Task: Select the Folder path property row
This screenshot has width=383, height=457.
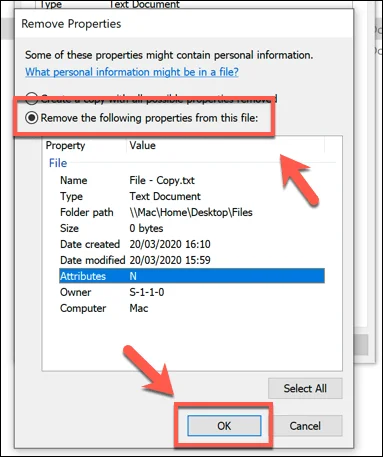Action: (x=192, y=212)
